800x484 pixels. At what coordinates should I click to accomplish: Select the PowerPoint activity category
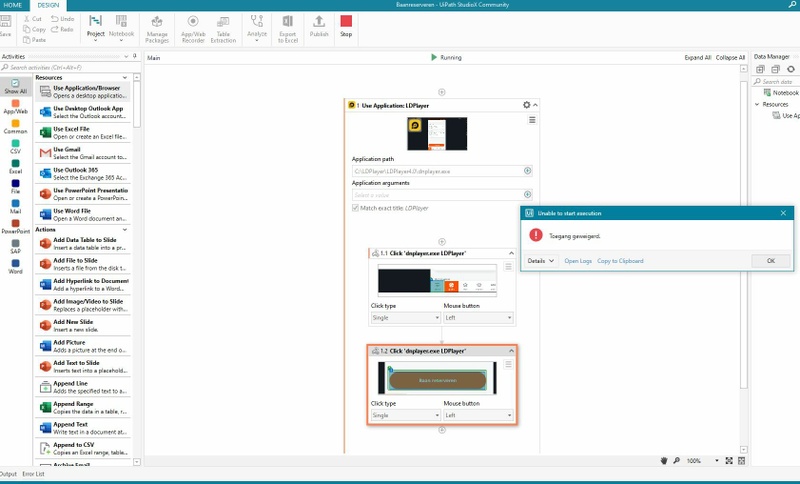[x=15, y=227]
